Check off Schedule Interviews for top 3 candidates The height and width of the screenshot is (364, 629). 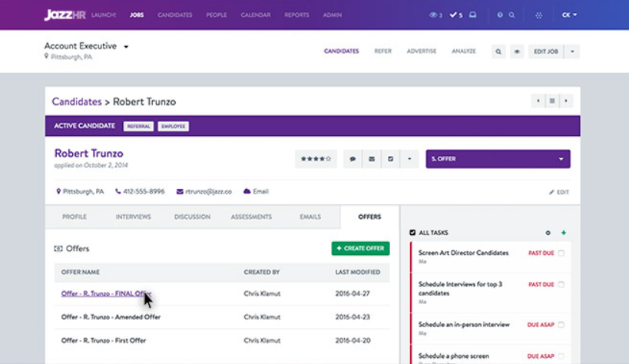pos(561,284)
